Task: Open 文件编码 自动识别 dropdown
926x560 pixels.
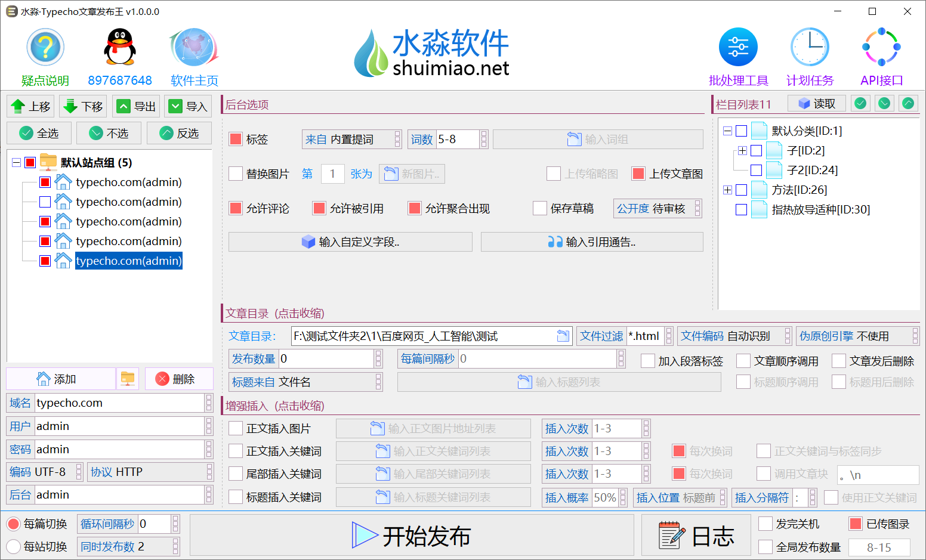Action: (734, 336)
